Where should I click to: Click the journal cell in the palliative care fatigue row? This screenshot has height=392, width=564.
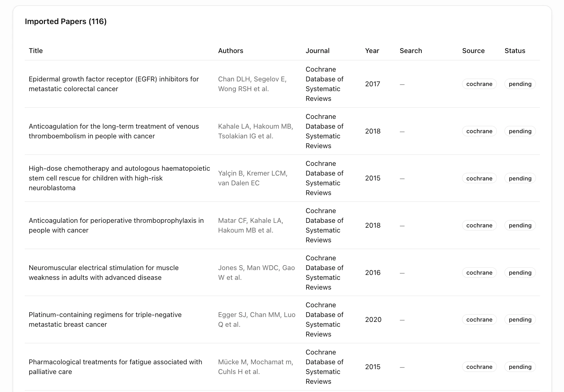[x=324, y=367]
